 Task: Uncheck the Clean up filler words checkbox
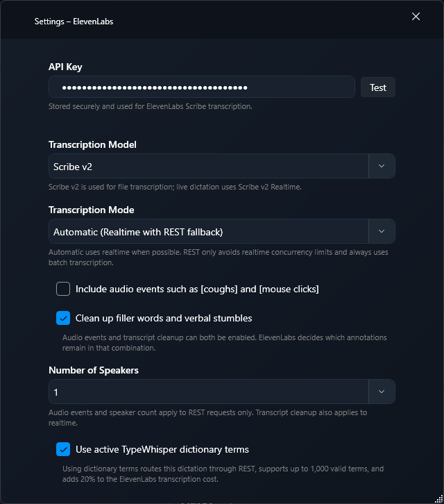63,318
